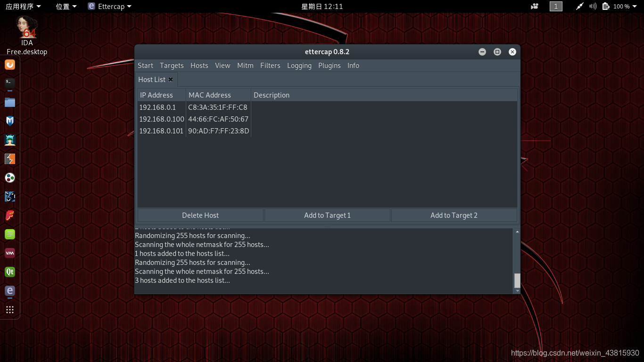Open IDA Free.desktop desktop icon

(27, 35)
